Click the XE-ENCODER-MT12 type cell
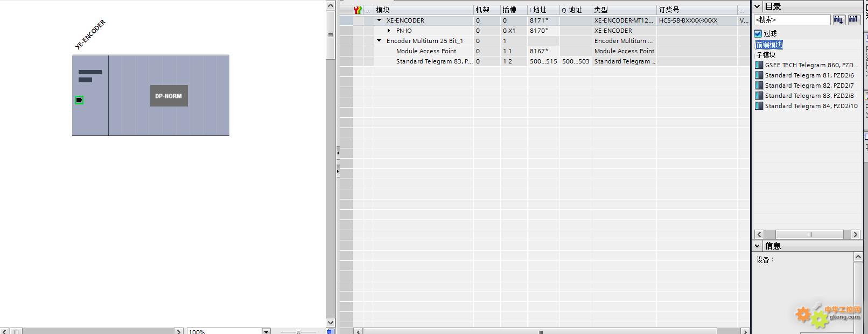This screenshot has width=868, height=334. click(624, 20)
